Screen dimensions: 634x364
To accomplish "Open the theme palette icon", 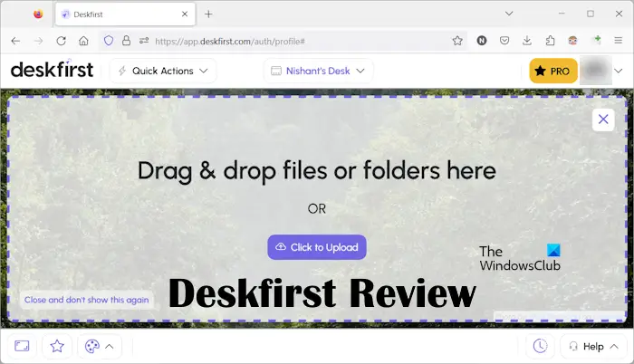I will 92,346.
